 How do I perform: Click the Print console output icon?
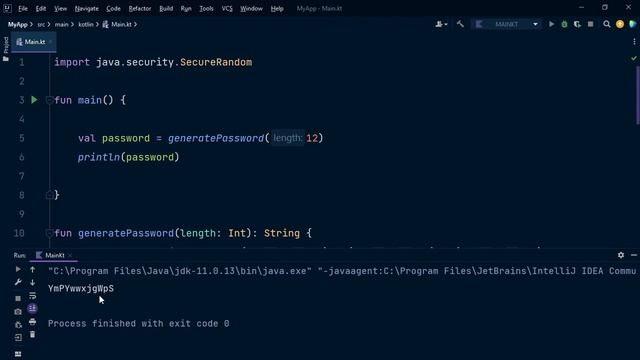tap(32, 322)
